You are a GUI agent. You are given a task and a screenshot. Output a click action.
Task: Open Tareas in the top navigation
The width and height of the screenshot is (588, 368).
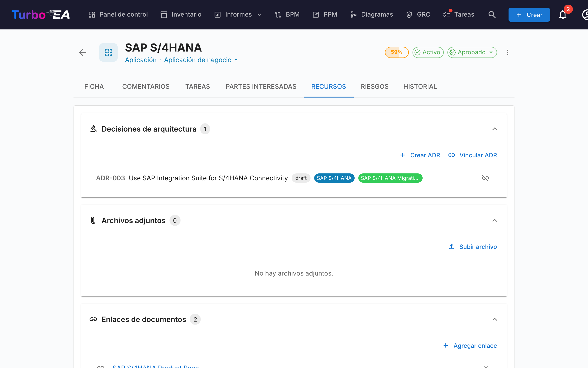[x=458, y=14]
